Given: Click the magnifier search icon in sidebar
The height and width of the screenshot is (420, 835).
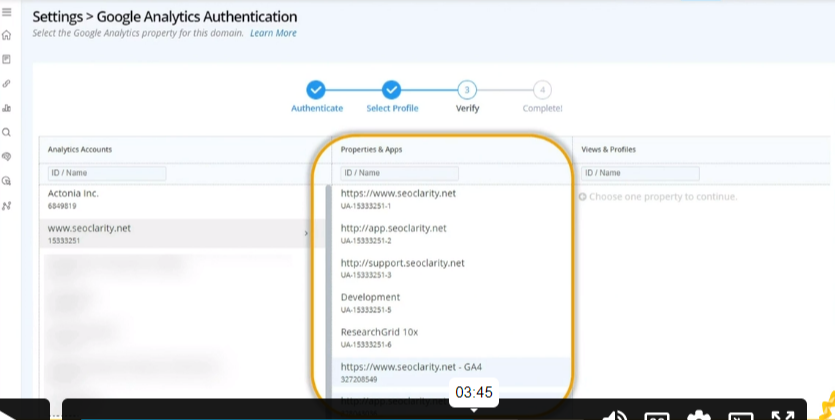Looking at the screenshot, I should click(x=7, y=132).
